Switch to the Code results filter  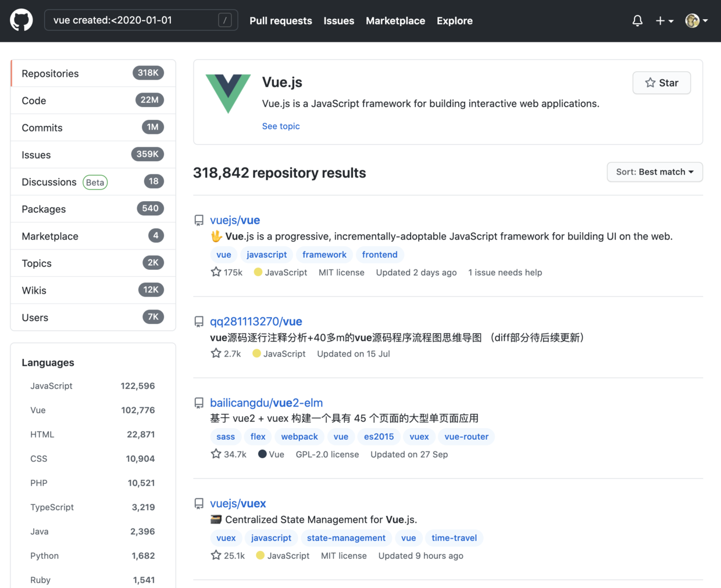pos(34,100)
